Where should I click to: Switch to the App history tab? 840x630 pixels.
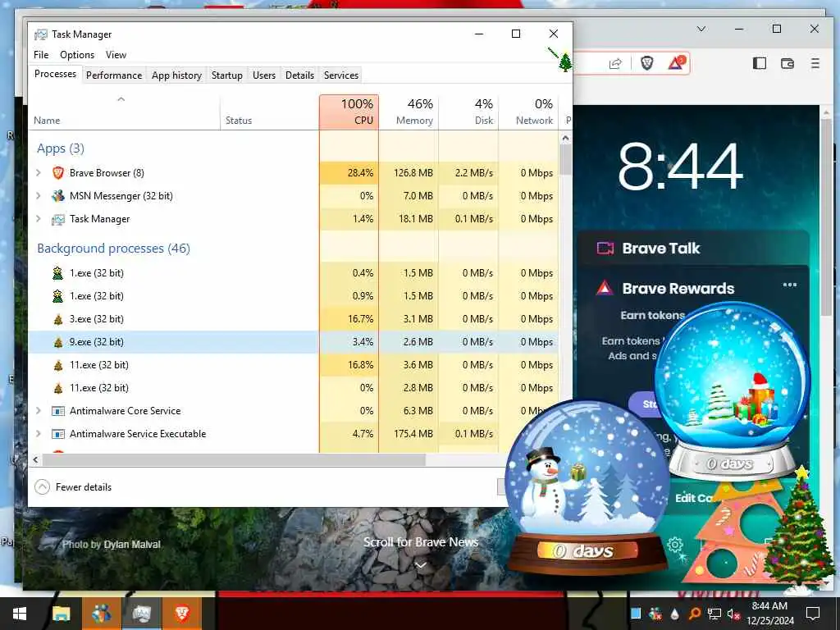[177, 75]
